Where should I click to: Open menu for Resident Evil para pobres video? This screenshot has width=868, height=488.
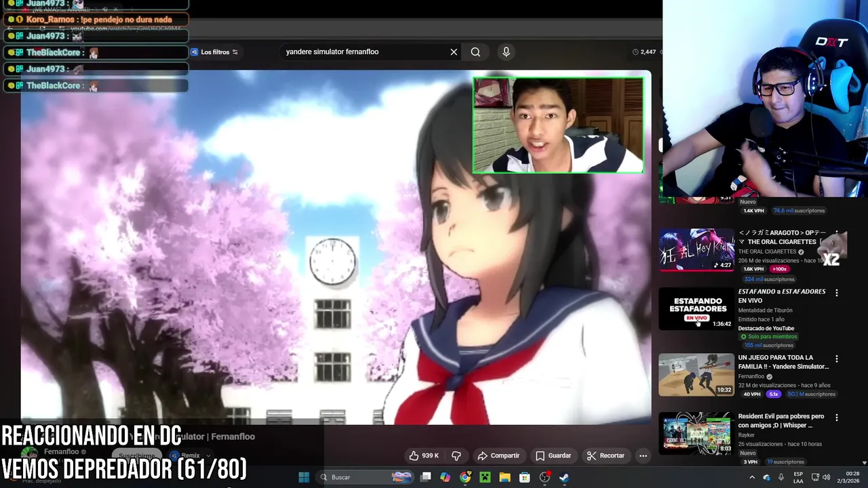pyautogui.click(x=836, y=418)
